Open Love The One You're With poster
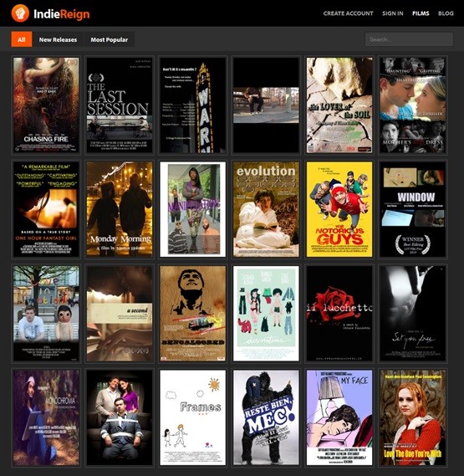 (x=413, y=417)
